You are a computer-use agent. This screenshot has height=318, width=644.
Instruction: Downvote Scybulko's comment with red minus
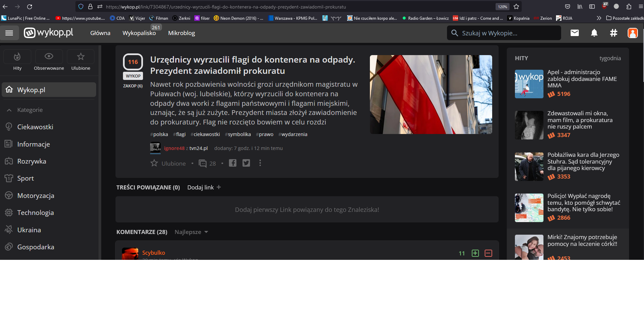[488, 253]
